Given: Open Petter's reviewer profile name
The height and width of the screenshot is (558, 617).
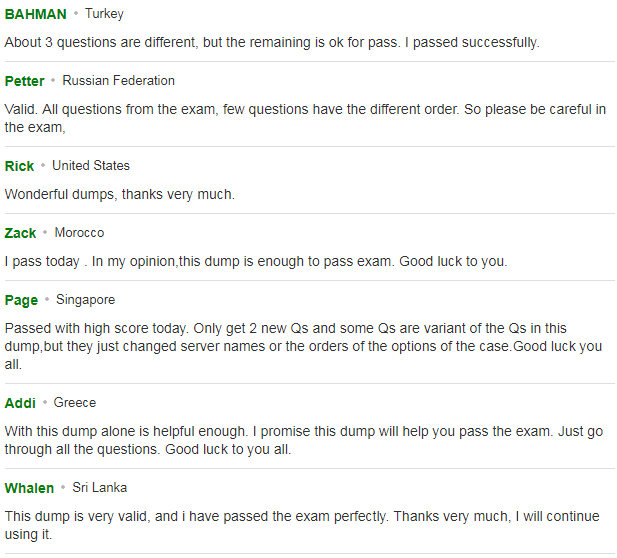Looking at the screenshot, I should click(x=24, y=81).
